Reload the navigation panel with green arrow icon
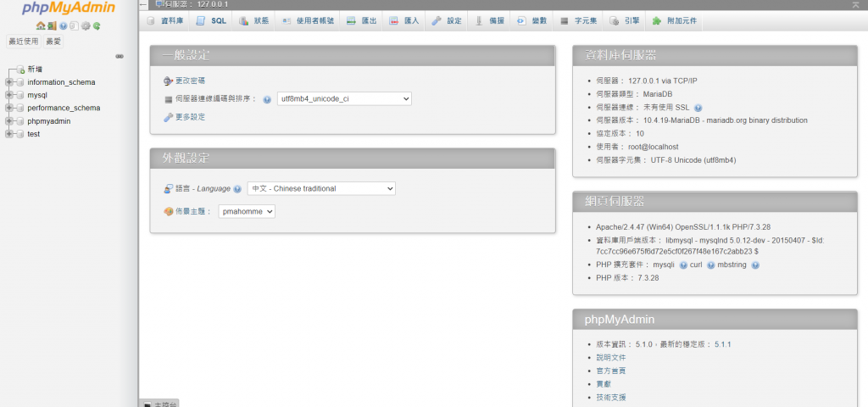 [97, 25]
